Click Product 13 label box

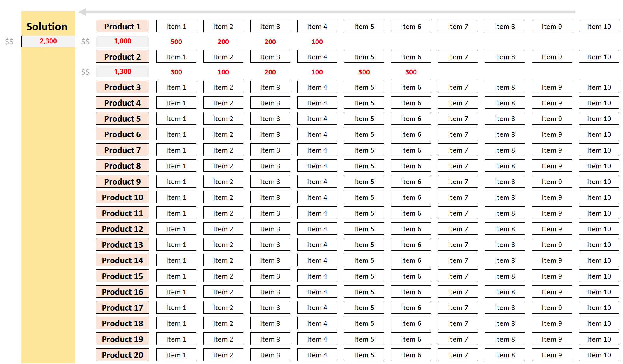click(122, 245)
